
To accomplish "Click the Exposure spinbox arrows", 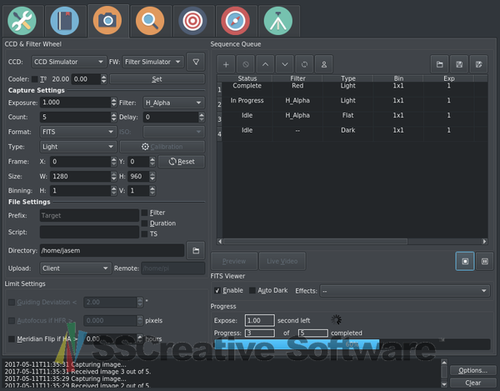I will click(114, 103).
